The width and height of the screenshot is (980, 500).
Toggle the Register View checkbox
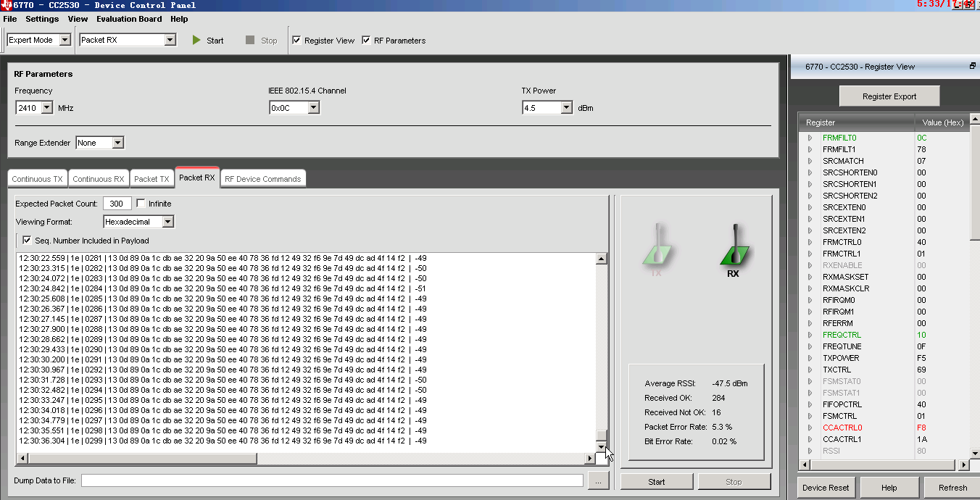(x=296, y=41)
